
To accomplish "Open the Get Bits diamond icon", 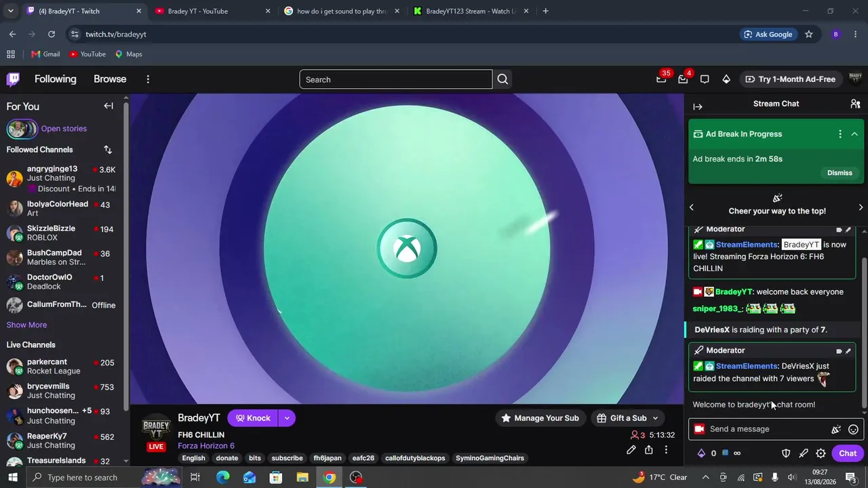I will tap(726, 79).
